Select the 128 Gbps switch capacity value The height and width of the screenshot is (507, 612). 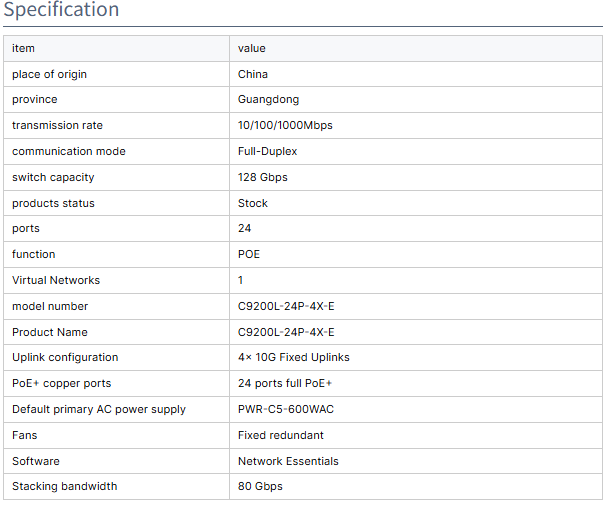262,177
